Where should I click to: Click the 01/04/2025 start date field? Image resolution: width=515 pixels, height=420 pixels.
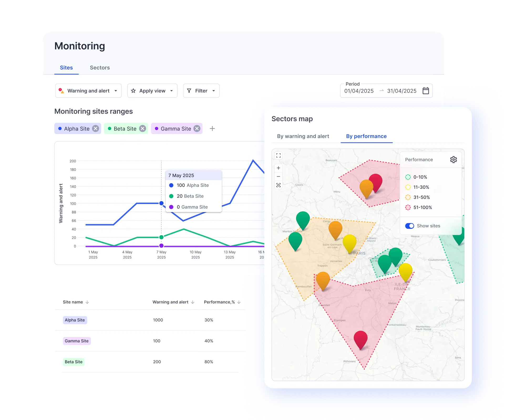pyautogui.click(x=359, y=91)
